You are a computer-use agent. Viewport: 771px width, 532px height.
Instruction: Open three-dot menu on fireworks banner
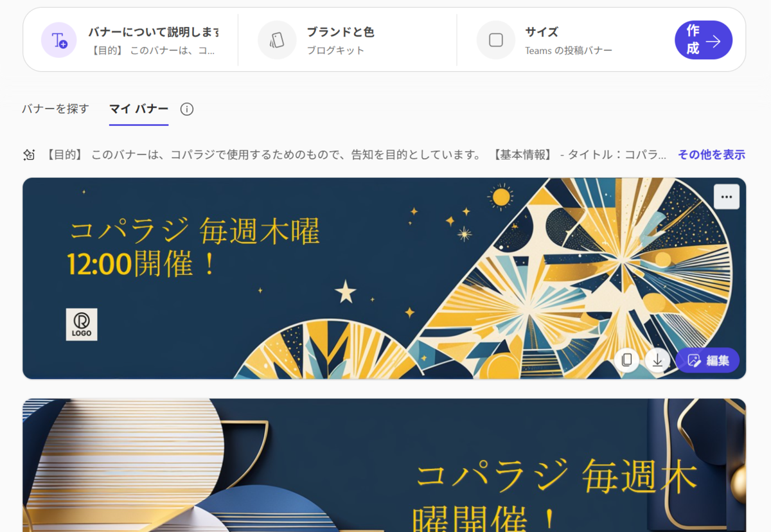(x=727, y=197)
